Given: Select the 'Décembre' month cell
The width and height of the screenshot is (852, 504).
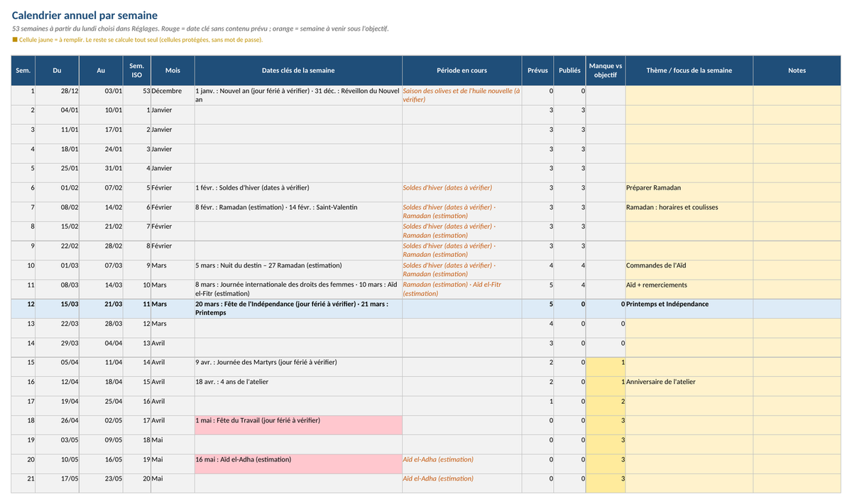Looking at the screenshot, I should pos(173,95).
